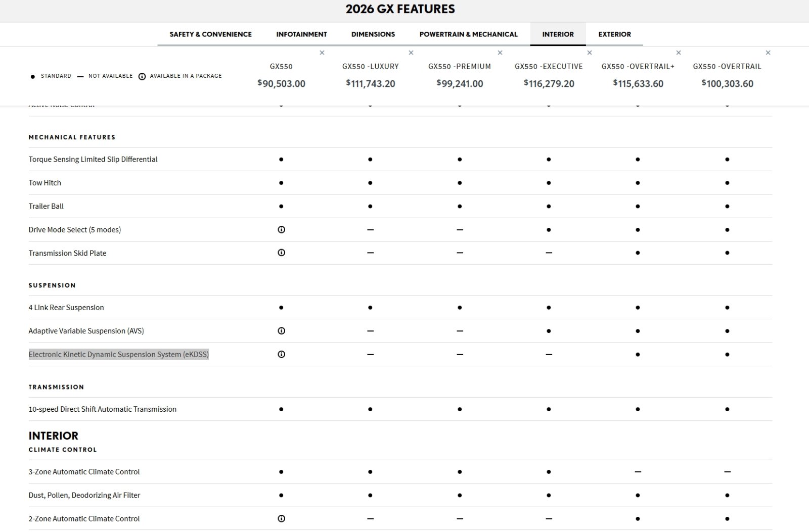Show package info for Adaptive Variable Suspension
The height and width of the screenshot is (532, 809).
click(x=282, y=331)
